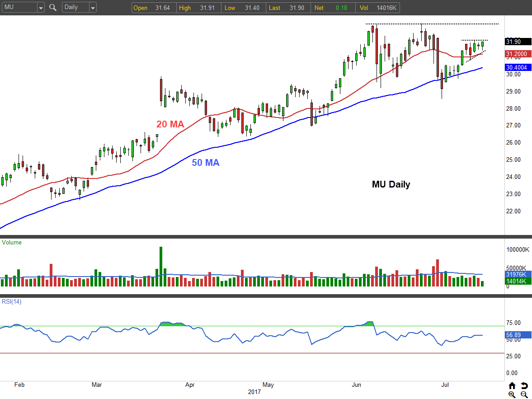Click the undo arrow icon
This screenshot has width=532, height=399.
coord(524,385)
